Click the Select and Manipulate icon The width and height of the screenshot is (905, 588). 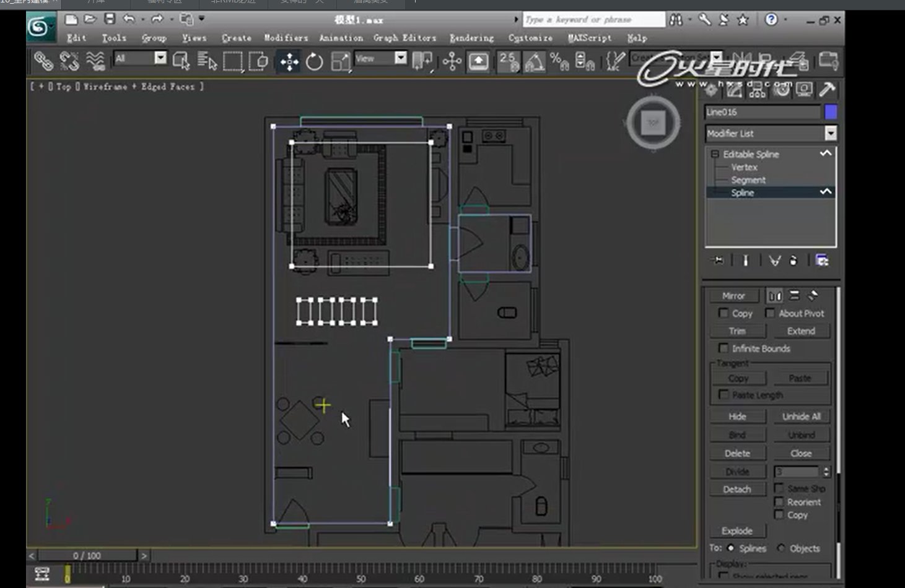click(452, 61)
